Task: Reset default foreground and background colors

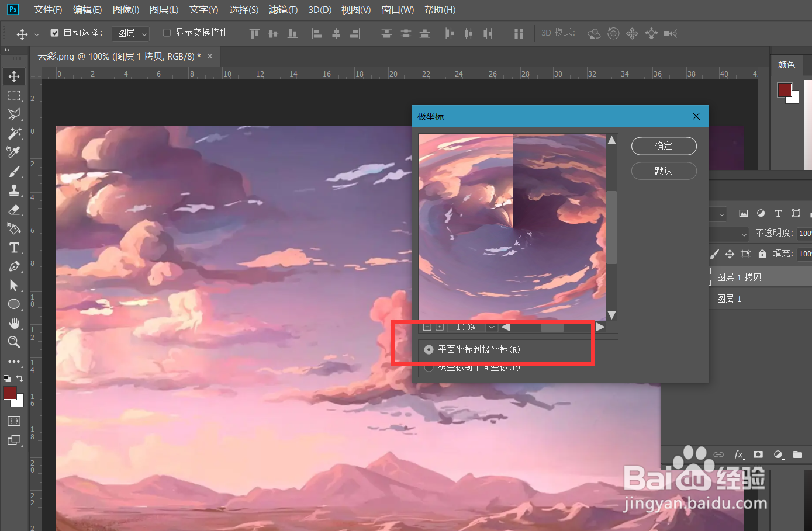Action: (6, 379)
